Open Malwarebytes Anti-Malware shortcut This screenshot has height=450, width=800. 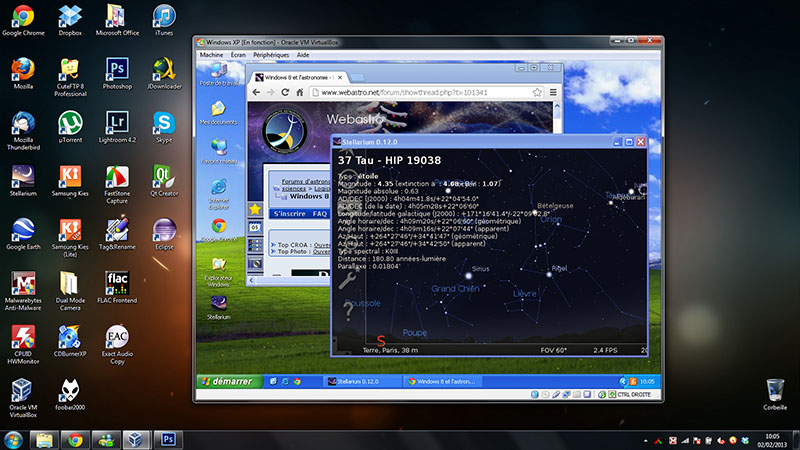[23, 291]
